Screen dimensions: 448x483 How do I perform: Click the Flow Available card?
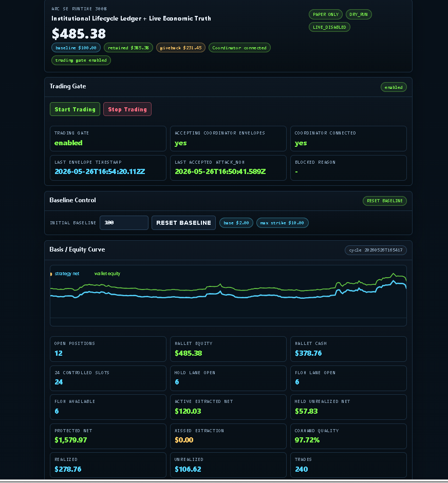pyautogui.click(x=108, y=407)
